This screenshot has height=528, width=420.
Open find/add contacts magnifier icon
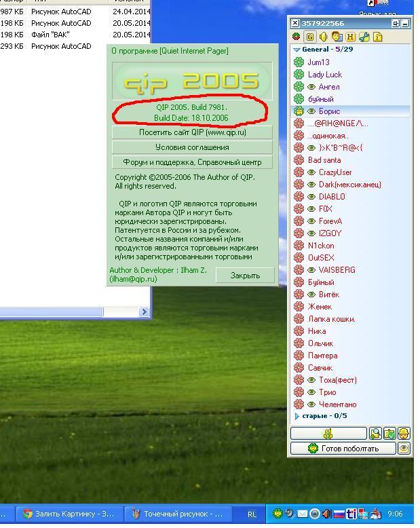point(375,434)
